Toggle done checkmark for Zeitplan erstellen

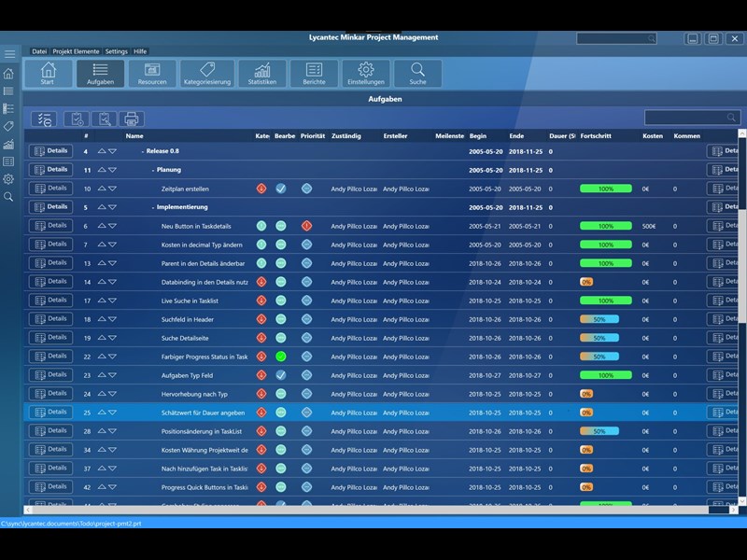point(281,189)
